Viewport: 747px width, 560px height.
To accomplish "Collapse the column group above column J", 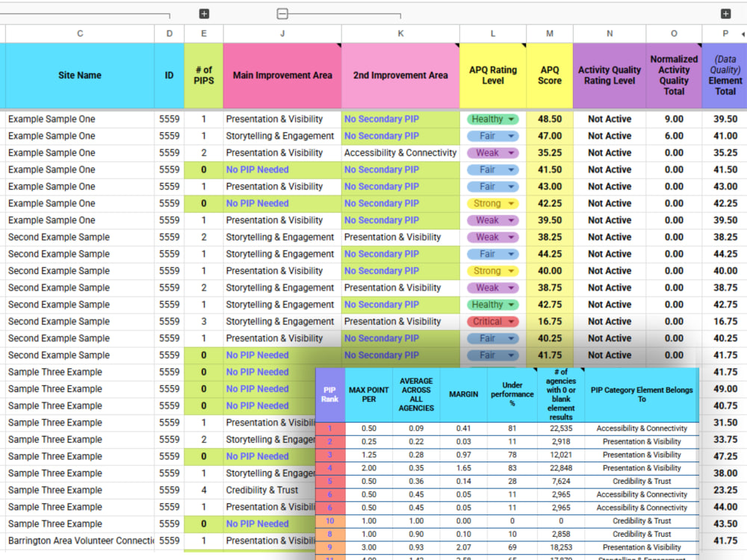I will tap(282, 13).
